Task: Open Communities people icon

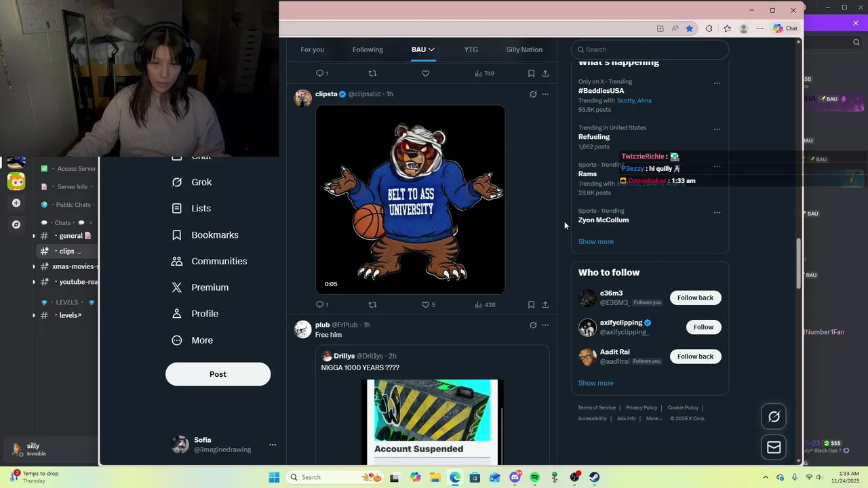Action: 177,262
